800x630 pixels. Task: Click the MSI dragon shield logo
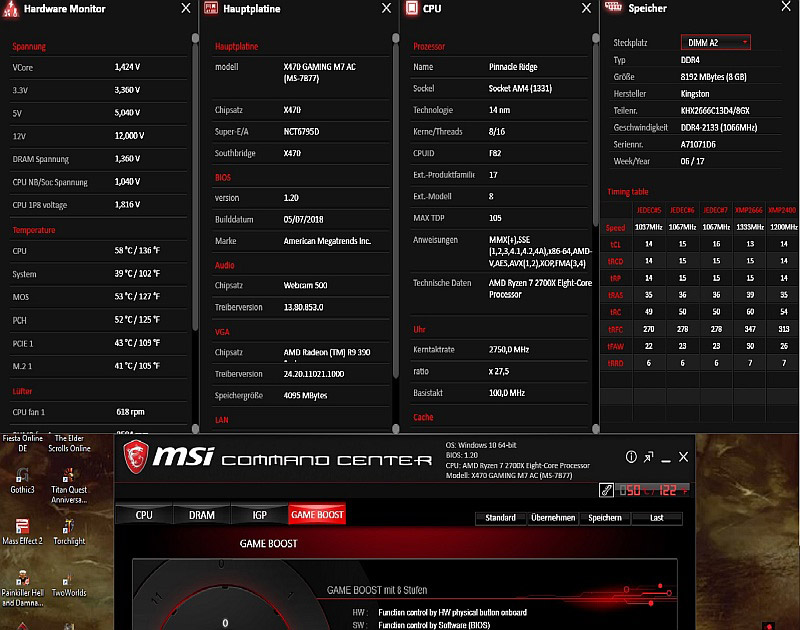pyautogui.click(x=136, y=457)
